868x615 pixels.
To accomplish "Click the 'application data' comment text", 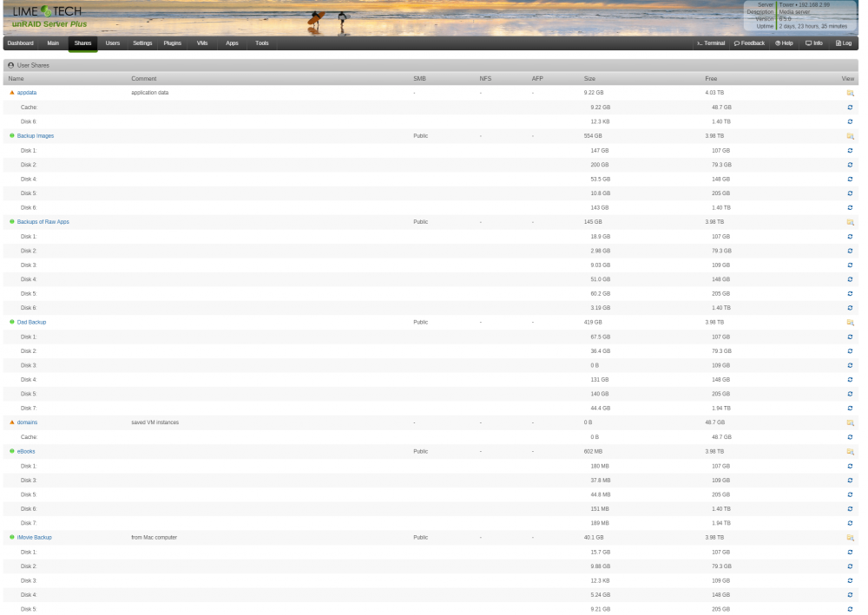I will tap(150, 93).
